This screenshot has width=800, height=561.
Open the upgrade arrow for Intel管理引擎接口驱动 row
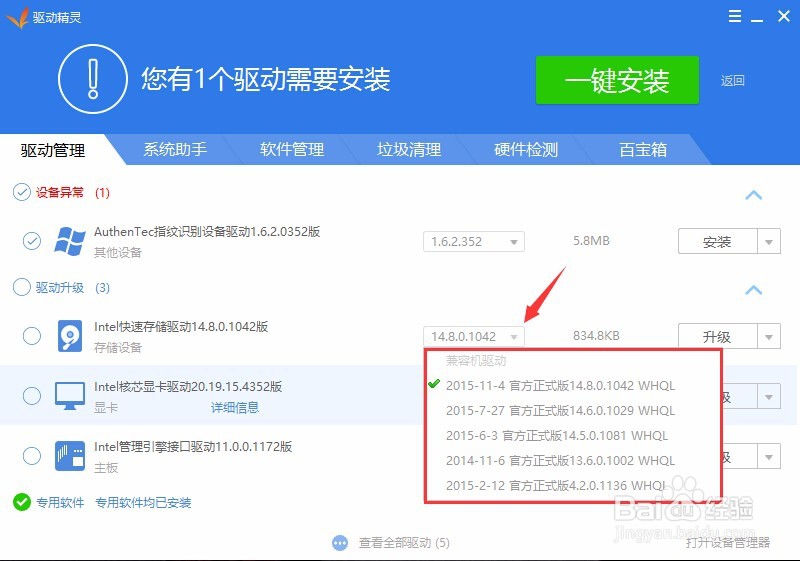click(x=769, y=456)
